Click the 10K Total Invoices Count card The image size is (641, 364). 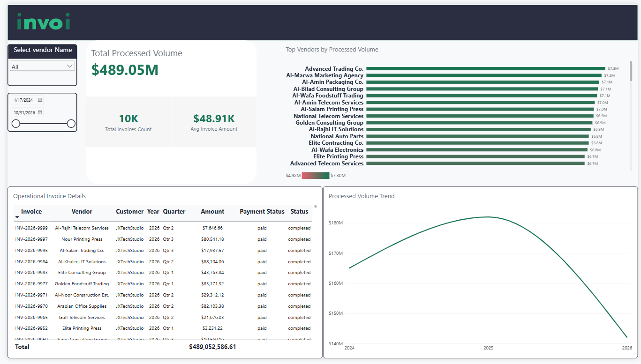pyautogui.click(x=128, y=122)
